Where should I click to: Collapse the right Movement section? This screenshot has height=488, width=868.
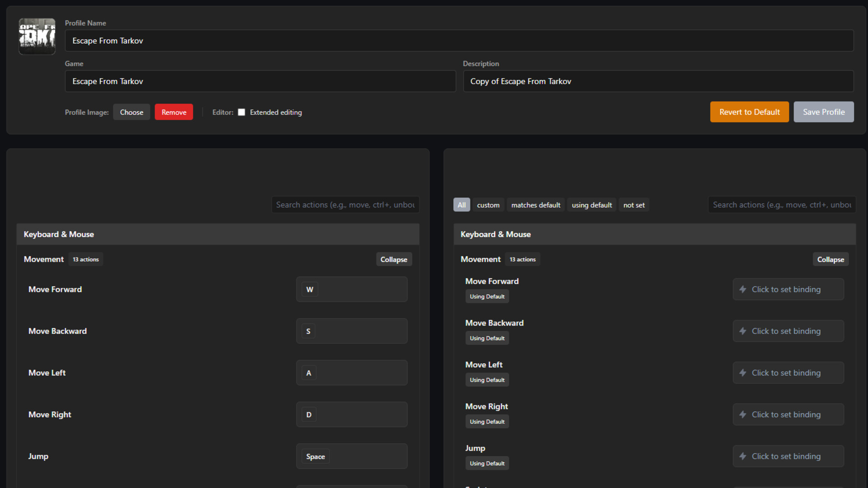[830, 259]
